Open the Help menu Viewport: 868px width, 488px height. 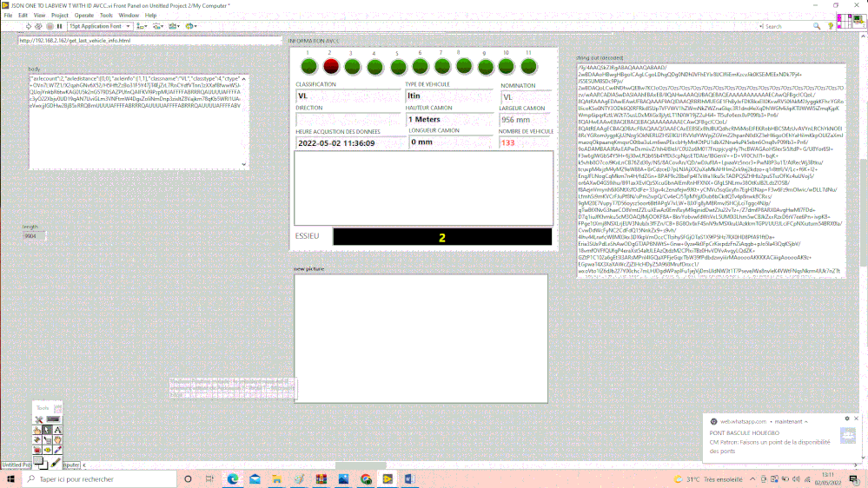[x=150, y=16]
